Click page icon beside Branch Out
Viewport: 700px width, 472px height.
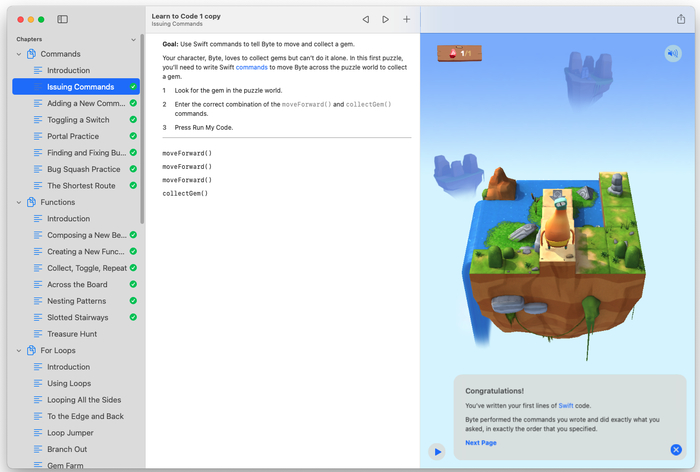pos(38,449)
